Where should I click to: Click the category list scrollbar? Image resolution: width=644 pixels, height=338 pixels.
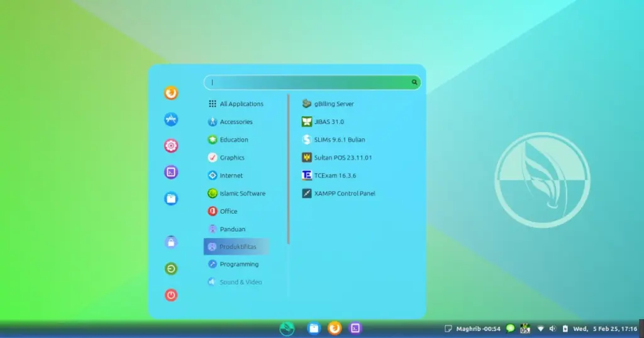tap(288, 169)
